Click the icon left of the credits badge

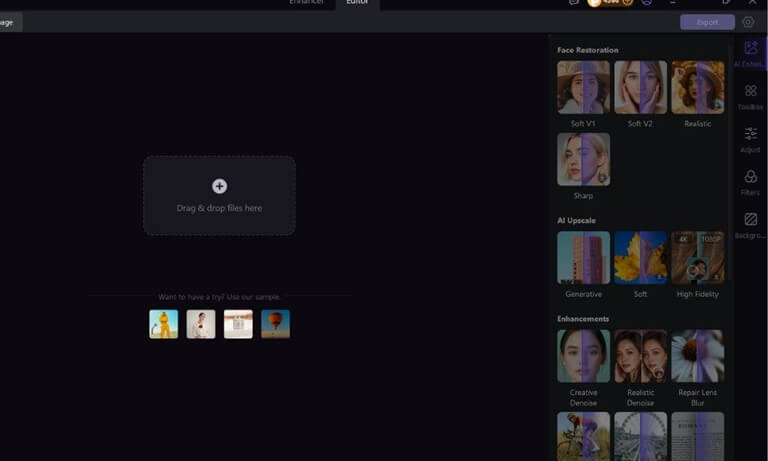click(574, 2)
